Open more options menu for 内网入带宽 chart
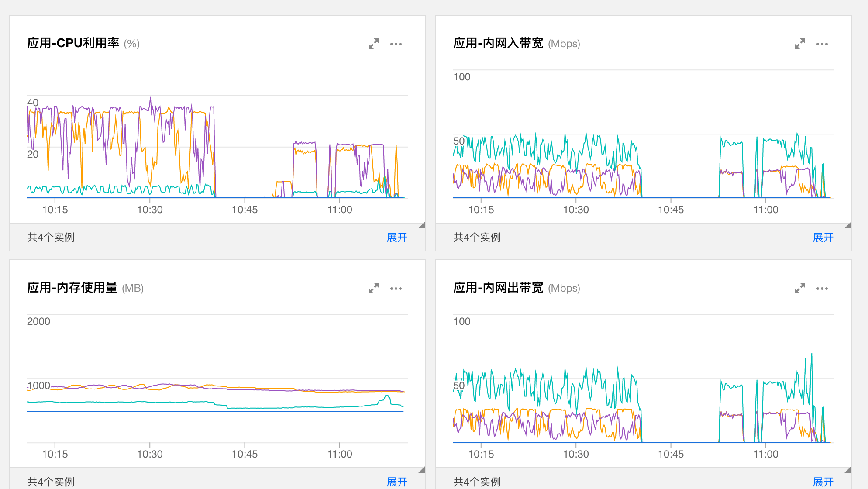Viewport: 868px width, 489px height. point(822,44)
